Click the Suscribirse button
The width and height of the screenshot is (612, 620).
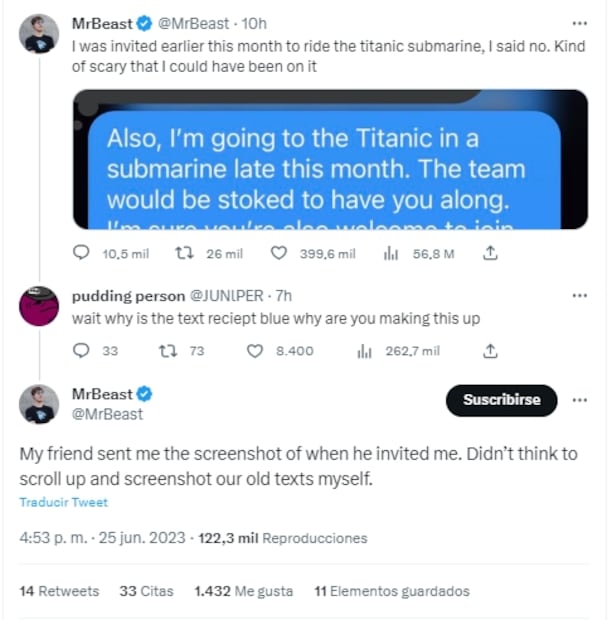(x=501, y=400)
